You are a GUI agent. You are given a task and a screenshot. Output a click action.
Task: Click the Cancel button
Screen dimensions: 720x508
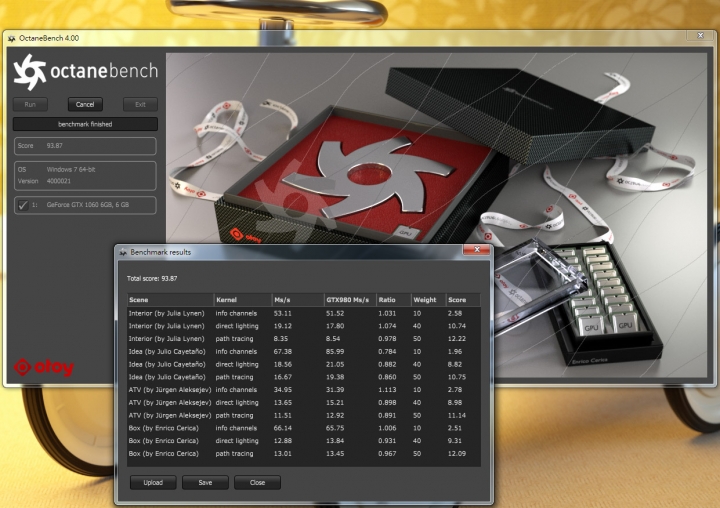pos(85,104)
